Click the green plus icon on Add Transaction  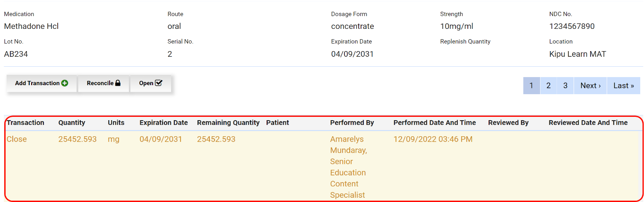click(x=65, y=83)
